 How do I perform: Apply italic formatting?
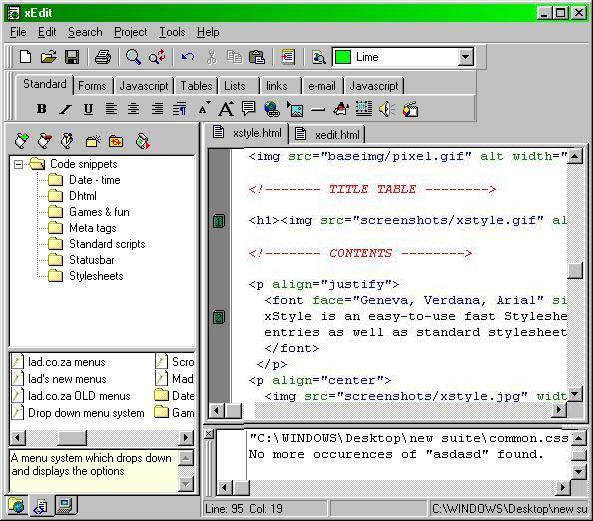[x=65, y=109]
